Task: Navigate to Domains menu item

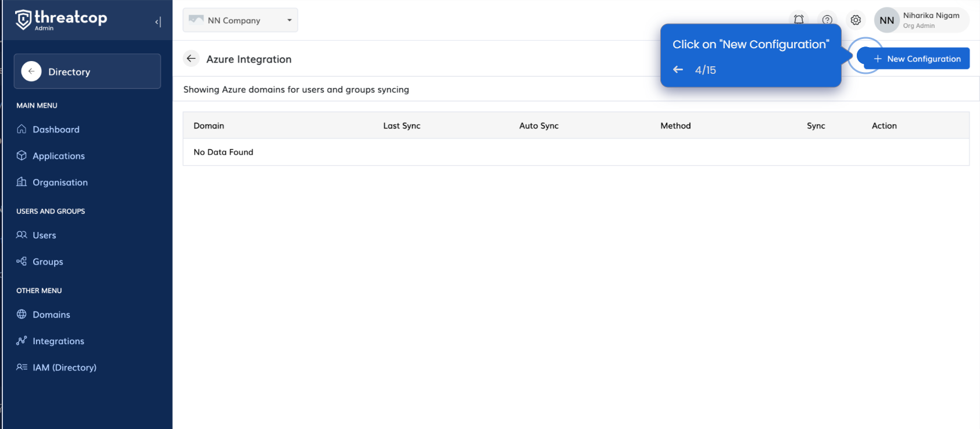Action: tap(51, 314)
